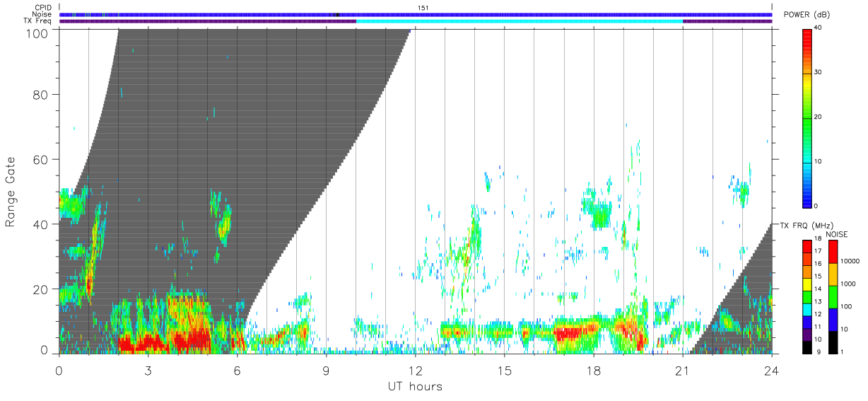Click the '80' tick on Range Gate axis
Screen dimensions: 868x401
click(41, 94)
